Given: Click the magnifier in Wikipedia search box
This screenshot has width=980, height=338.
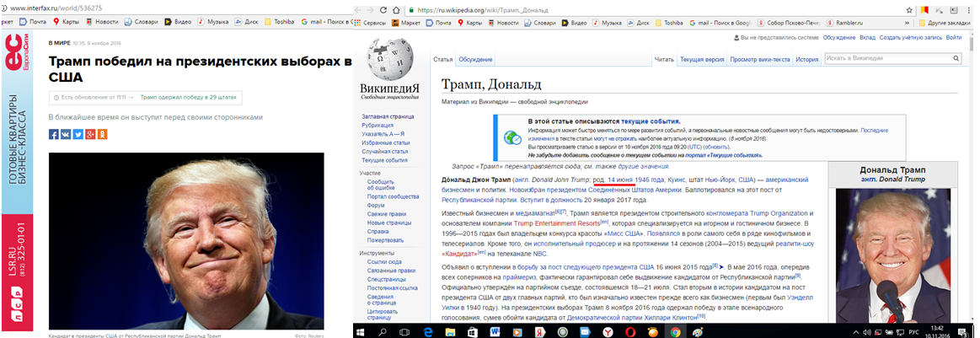Looking at the screenshot, I should pos(956,58).
